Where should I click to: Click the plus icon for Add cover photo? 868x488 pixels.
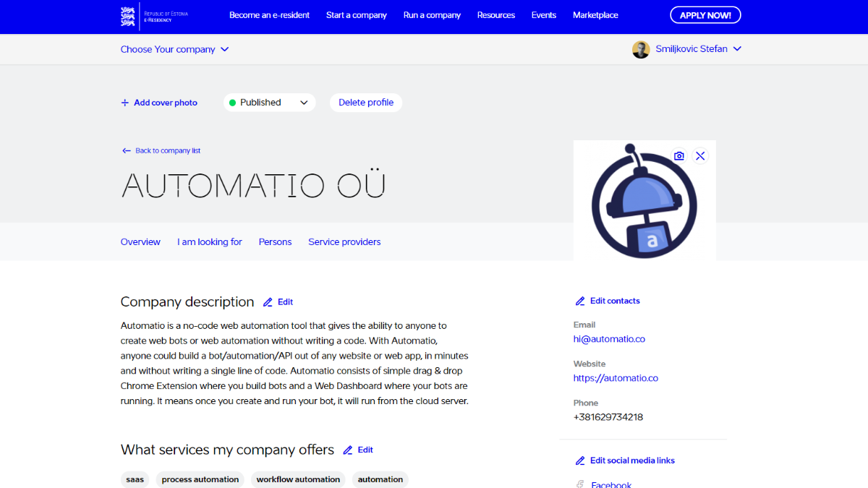[x=125, y=103]
